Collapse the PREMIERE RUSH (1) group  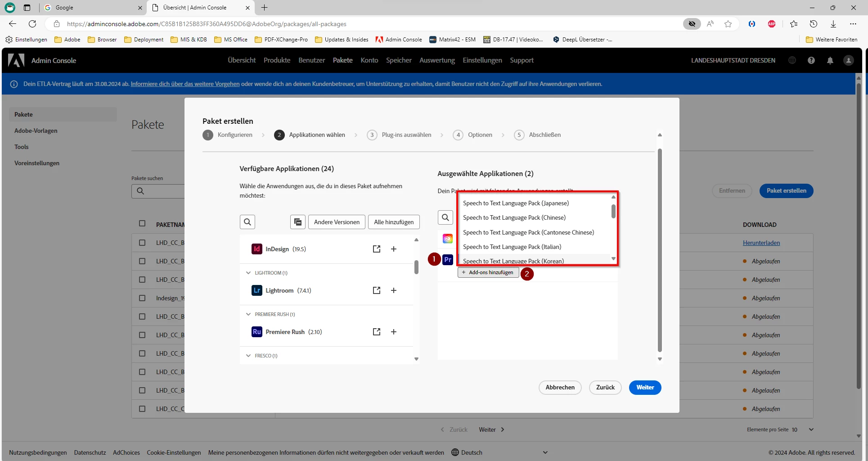coord(248,314)
